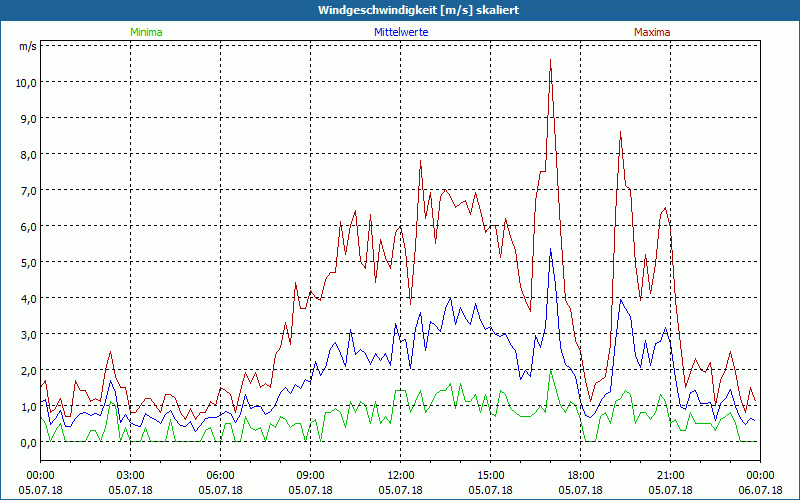The width and height of the screenshot is (800, 500).
Task: Select the 5,0 y-axis tick label
Action: [27, 262]
